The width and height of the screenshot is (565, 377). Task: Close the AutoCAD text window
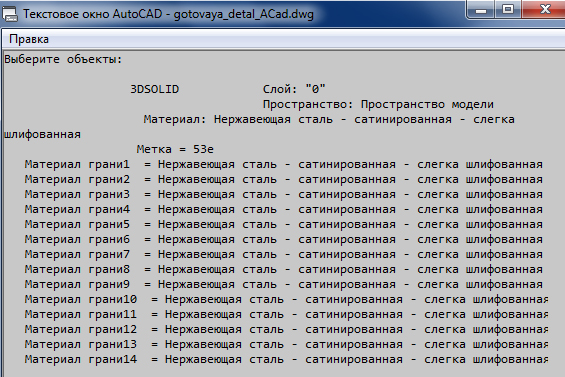544,10
